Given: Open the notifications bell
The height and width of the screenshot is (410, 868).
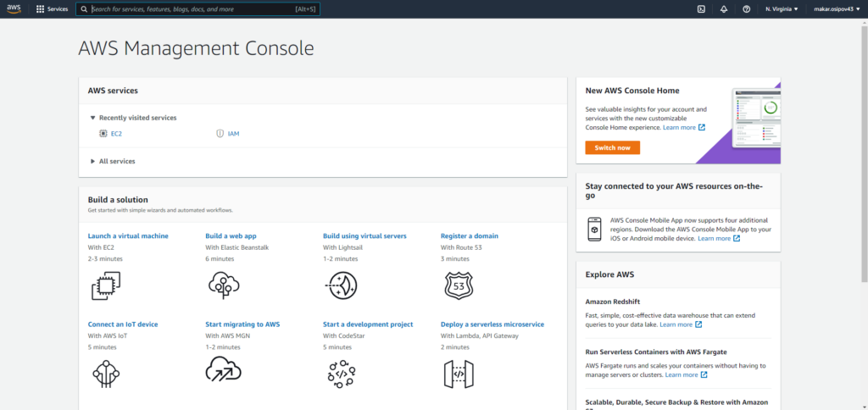Looking at the screenshot, I should (x=724, y=8).
